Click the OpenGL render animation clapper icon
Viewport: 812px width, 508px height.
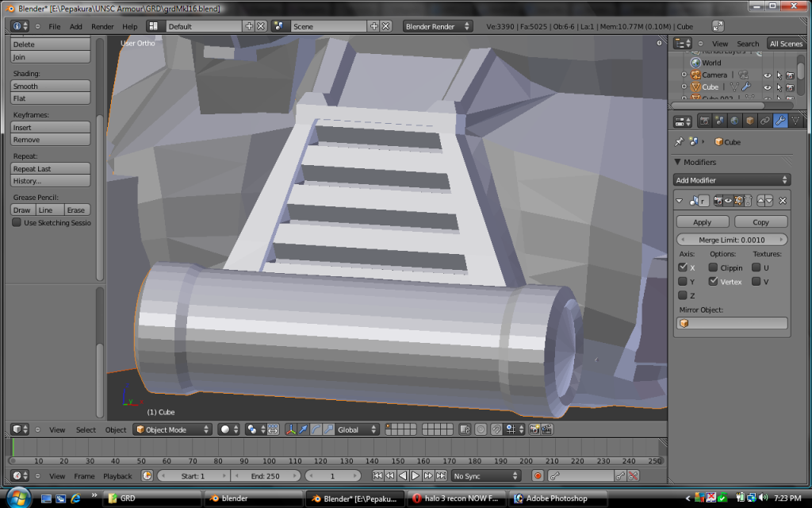point(547,429)
